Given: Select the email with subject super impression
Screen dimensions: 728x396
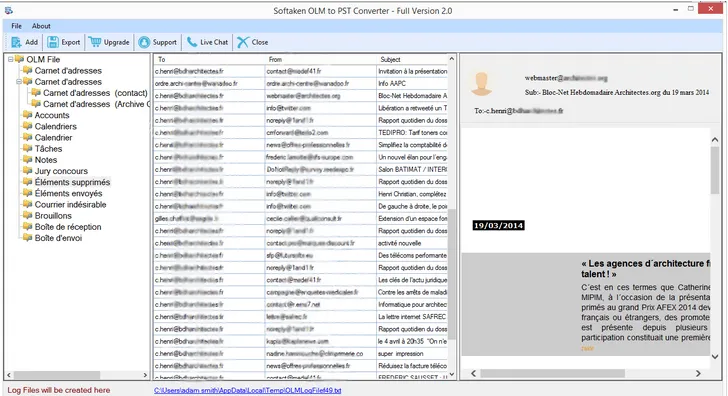Looking at the screenshot, I should point(300,354).
